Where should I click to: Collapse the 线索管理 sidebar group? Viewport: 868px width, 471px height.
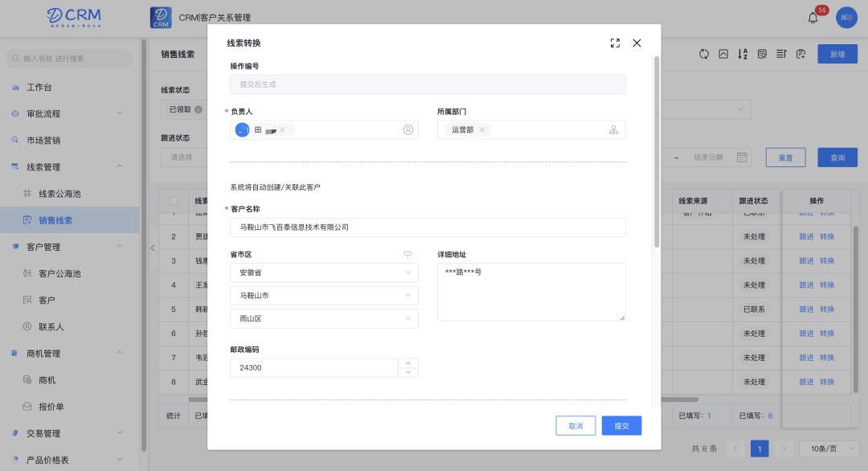point(120,167)
